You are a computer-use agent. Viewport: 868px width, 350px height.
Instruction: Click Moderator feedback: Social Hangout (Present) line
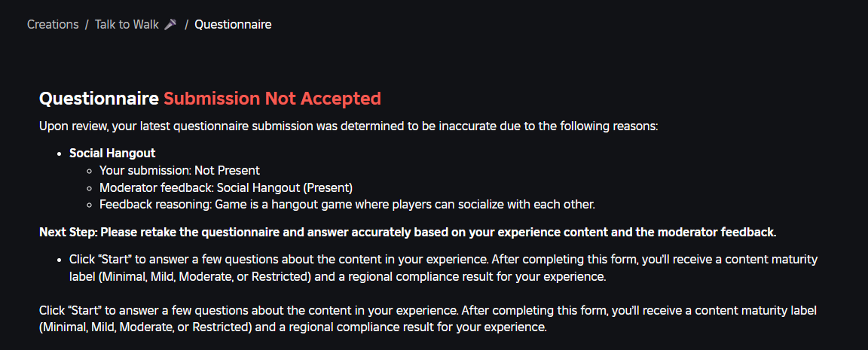pos(226,187)
